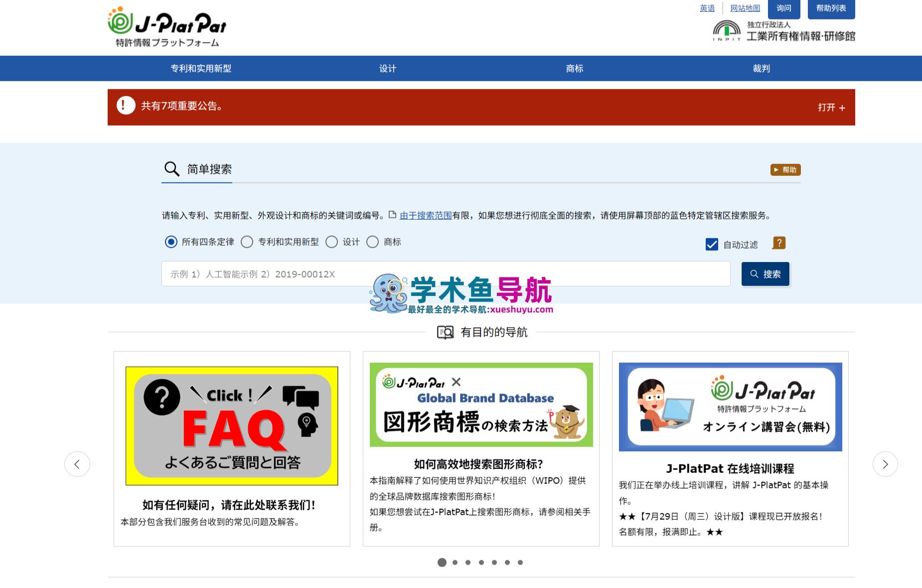Click the sixth carousel pagination dot
Viewport: 922px width, 588px height.
tap(507, 562)
